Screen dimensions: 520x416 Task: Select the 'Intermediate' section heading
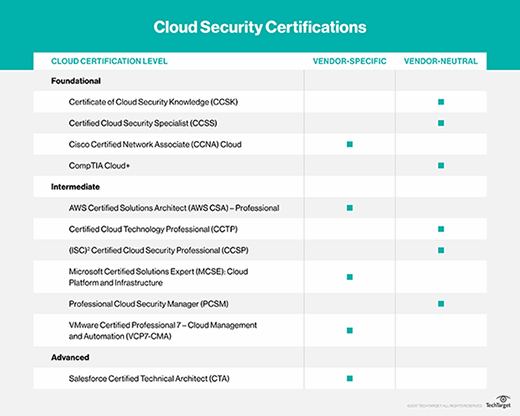pyautogui.click(x=75, y=187)
